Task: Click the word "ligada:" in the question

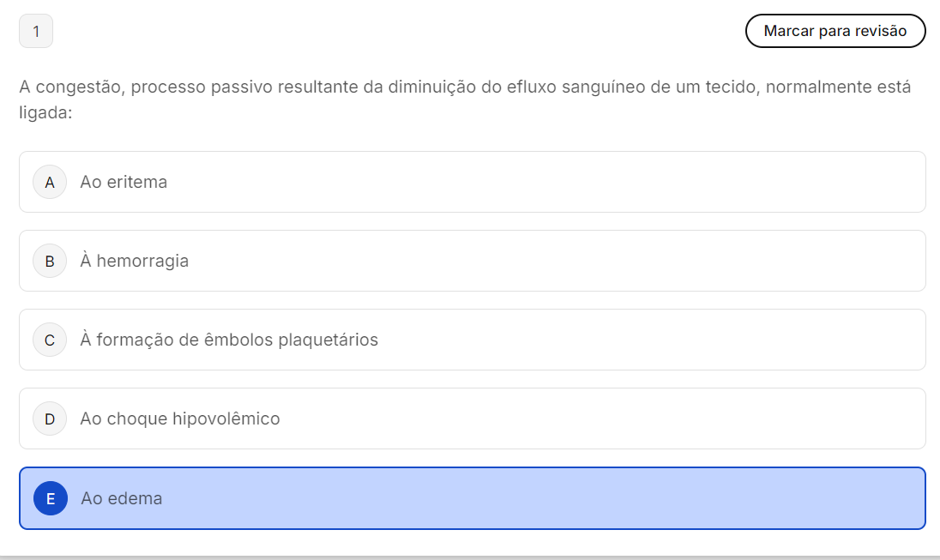Action: 45,112
